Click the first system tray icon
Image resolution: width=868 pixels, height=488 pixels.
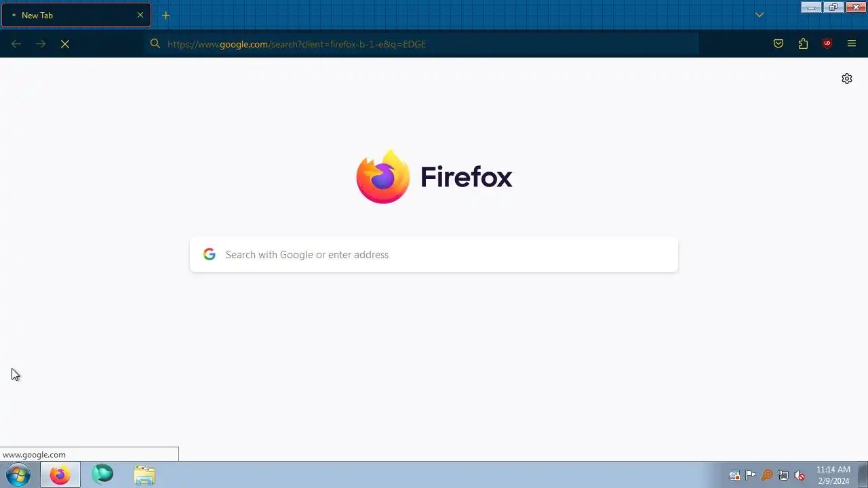click(x=734, y=475)
